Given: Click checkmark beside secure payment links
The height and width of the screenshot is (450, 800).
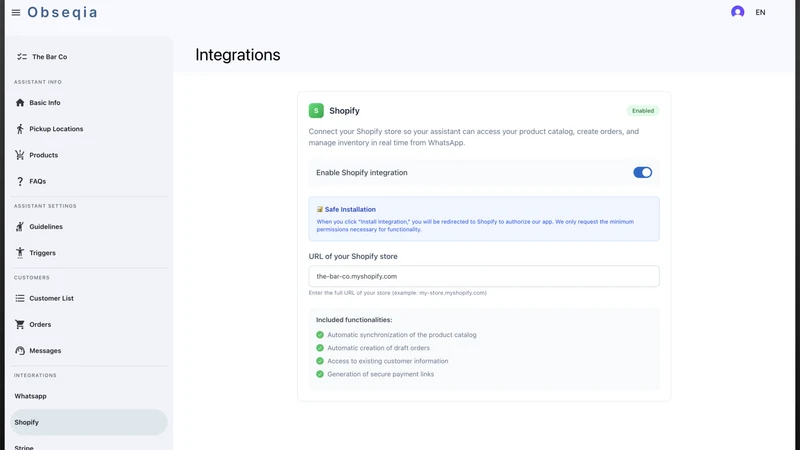Looking at the screenshot, I should coord(320,374).
